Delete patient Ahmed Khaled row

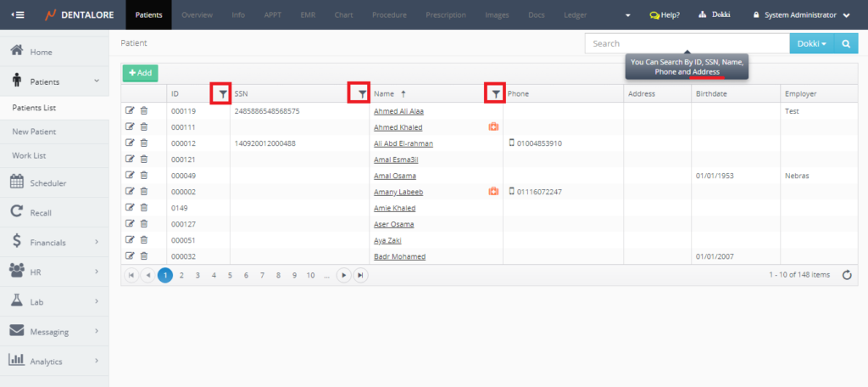(x=143, y=126)
